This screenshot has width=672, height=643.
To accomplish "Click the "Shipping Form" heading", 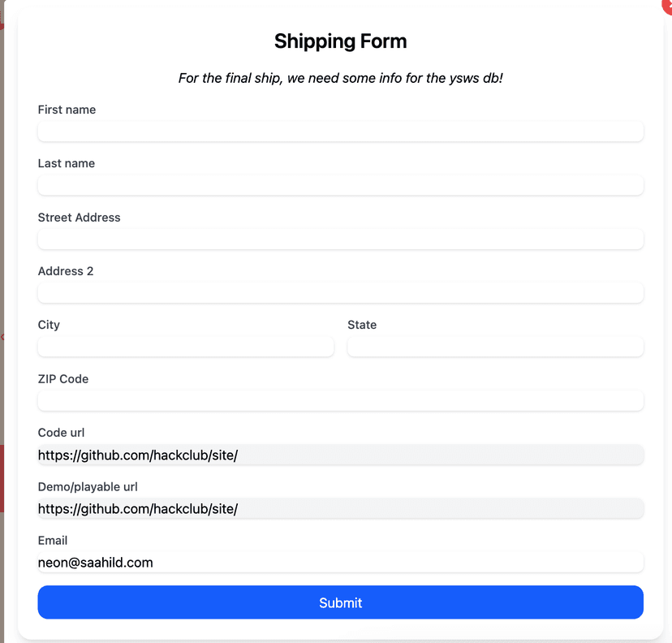I will tap(340, 41).
